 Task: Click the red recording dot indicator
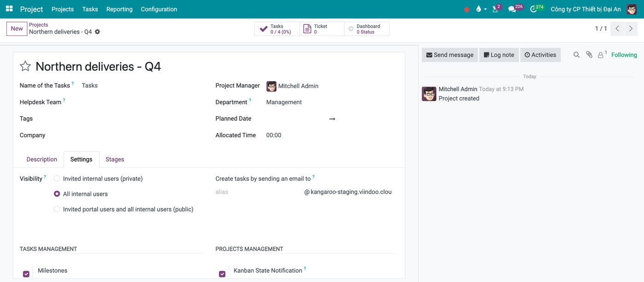pos(467,9)
